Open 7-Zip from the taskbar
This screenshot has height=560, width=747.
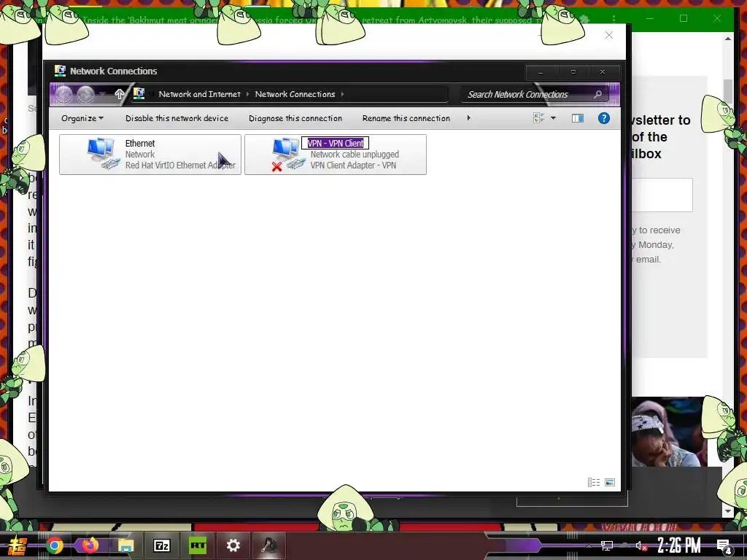[161, 545]
